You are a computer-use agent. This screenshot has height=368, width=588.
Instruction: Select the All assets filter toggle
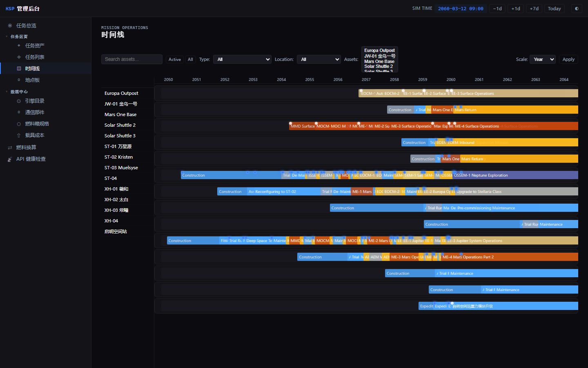tap(190, 59)
